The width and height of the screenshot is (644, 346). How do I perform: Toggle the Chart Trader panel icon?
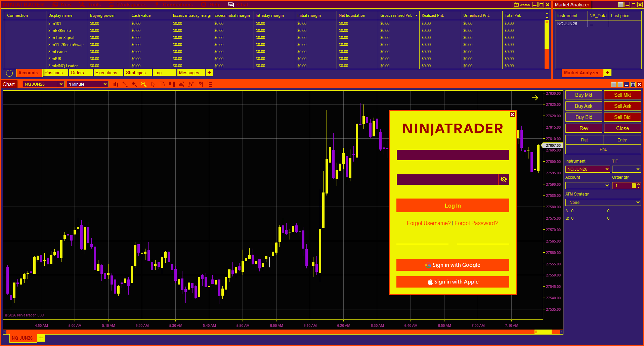172,84
